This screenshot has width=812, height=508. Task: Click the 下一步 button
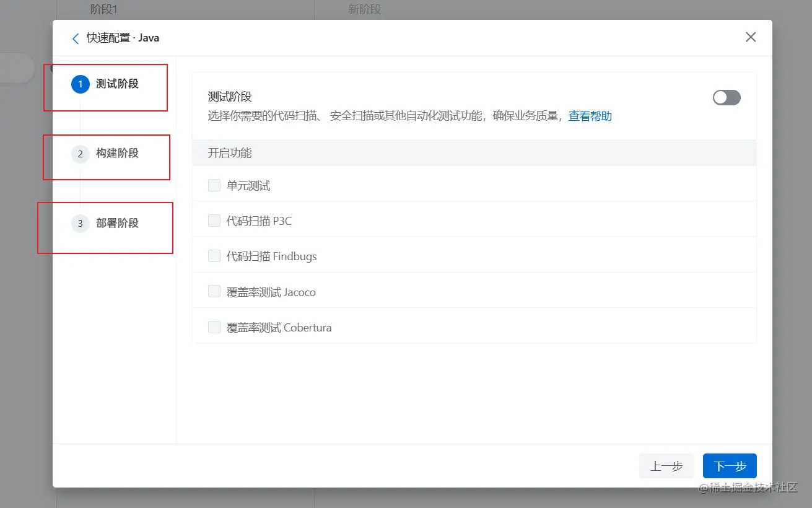click(x=730, y=466)
